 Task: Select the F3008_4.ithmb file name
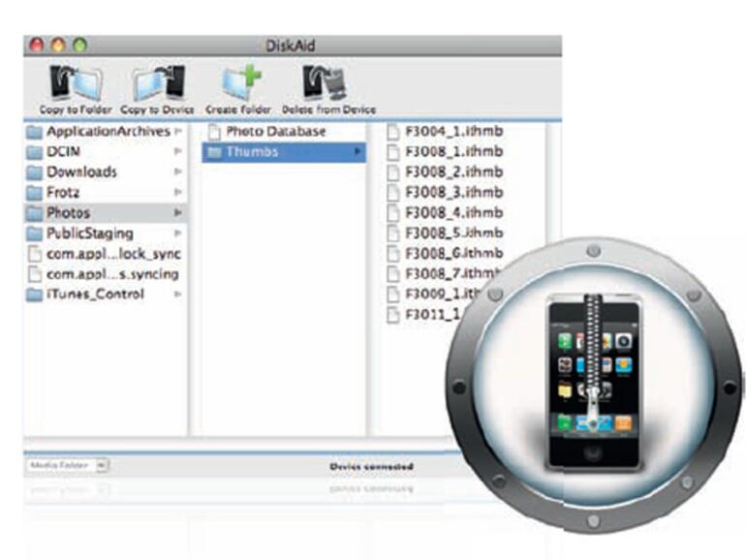(453, 213)
